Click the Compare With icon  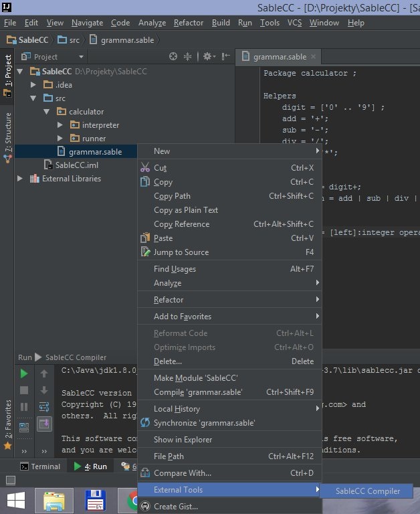tap(145, 473)
